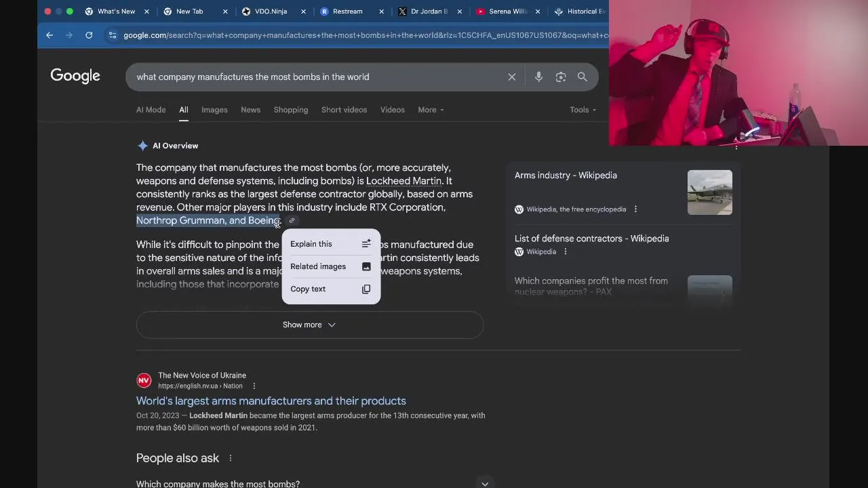Select Copy text from popup menu
This screenshot has width=868, height=488.
[x=331, y=289]
